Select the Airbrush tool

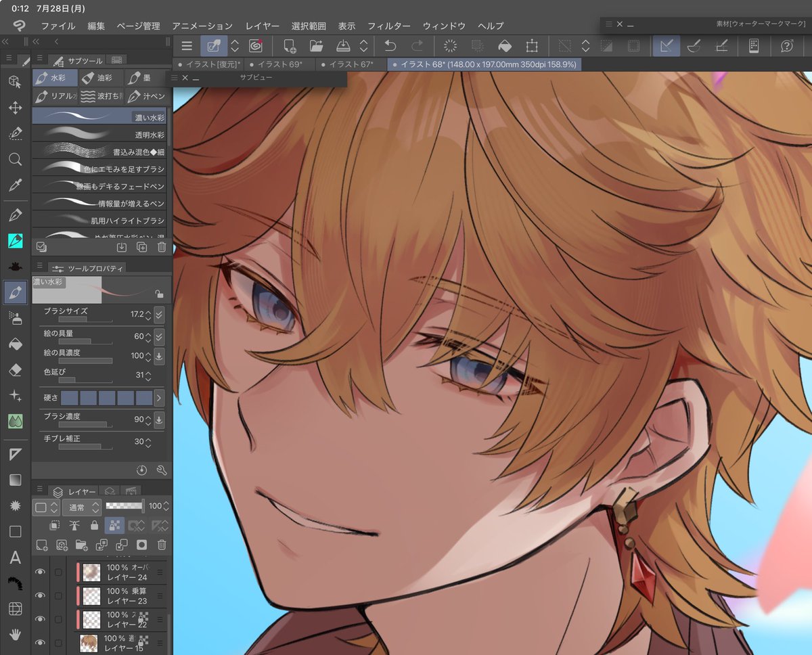click(x=15, y=317)
